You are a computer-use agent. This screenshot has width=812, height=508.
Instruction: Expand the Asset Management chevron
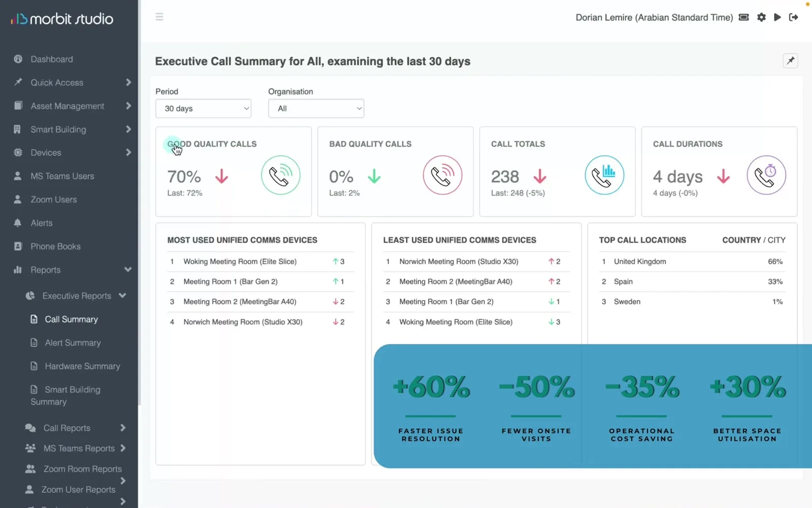coord(128,106)
